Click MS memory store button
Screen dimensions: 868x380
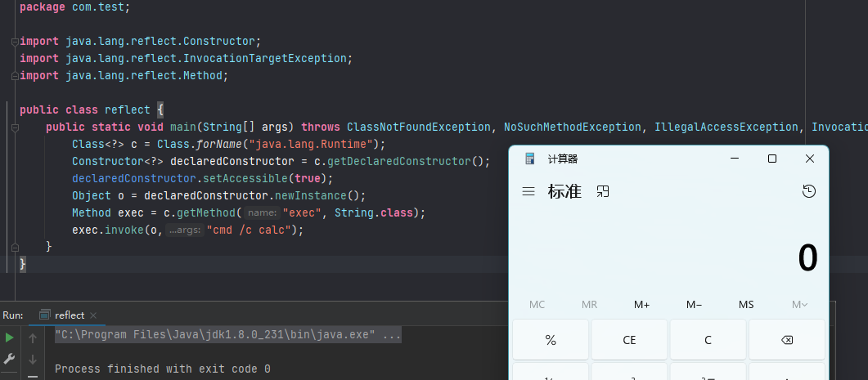746,305
